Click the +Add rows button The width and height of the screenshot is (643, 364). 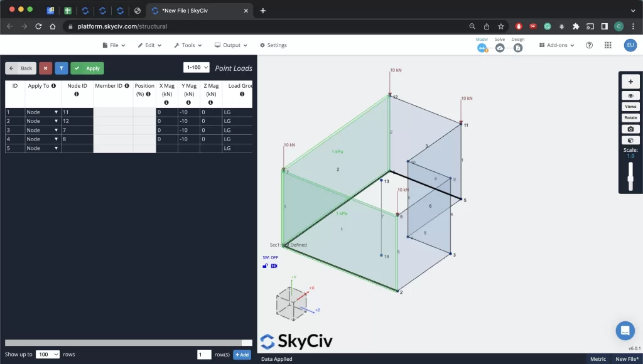click(x=242, y=355)
